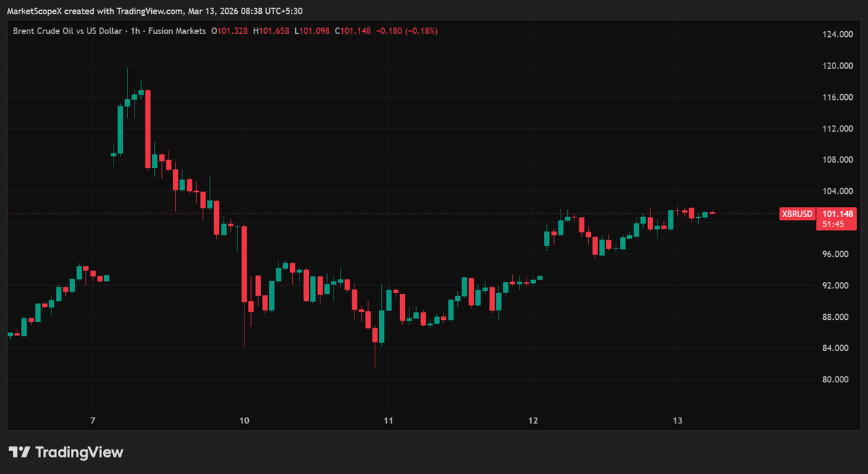Click the 'Fusion Markets' broker label
The height and width of the screenshot is (474, 868).
pos(177,31)
